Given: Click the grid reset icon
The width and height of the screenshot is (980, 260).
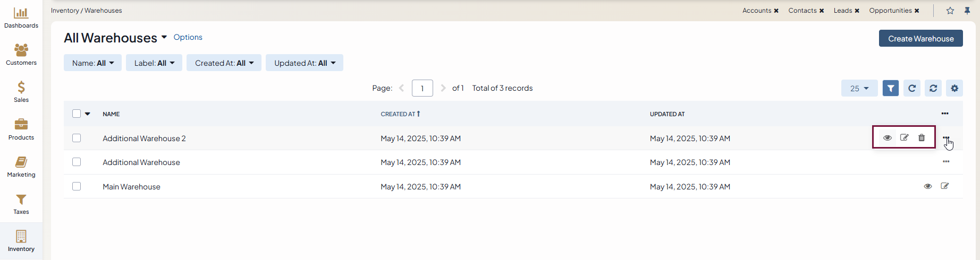Looking at the screenshot, I should pyautogui.click(x=933, y=88).
